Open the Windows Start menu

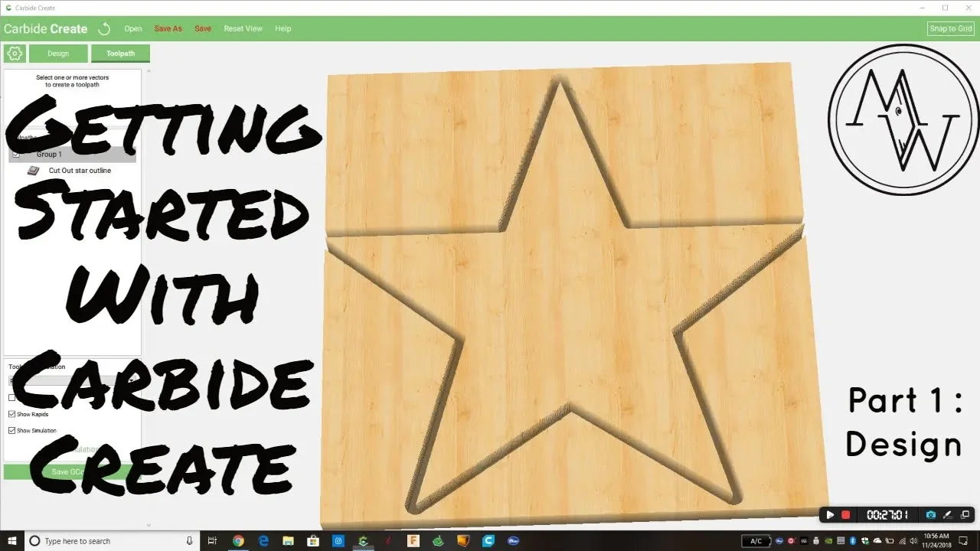coord(12,541)
